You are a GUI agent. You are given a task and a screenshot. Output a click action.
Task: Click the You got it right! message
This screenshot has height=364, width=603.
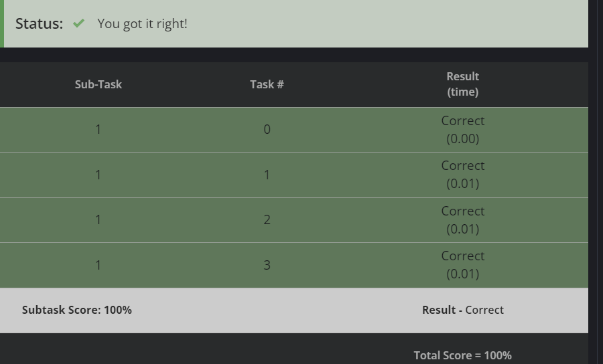pyautogui.click(x=142, y=24)
